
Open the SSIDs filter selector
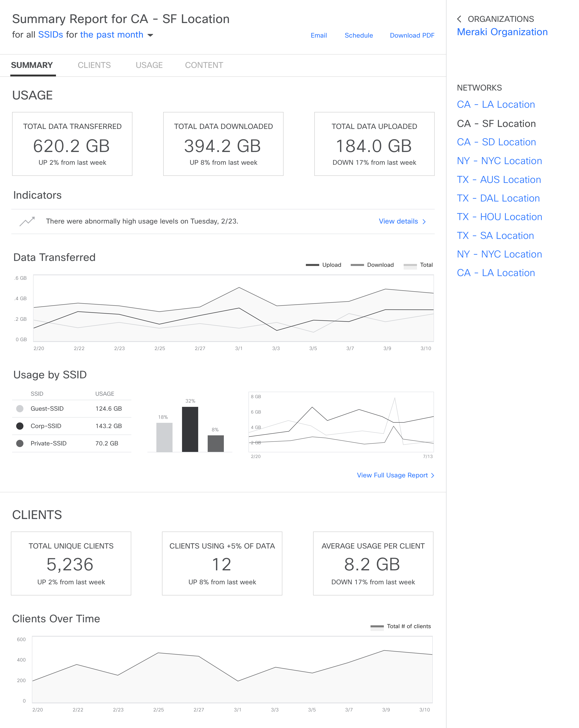tap(51, 35)
